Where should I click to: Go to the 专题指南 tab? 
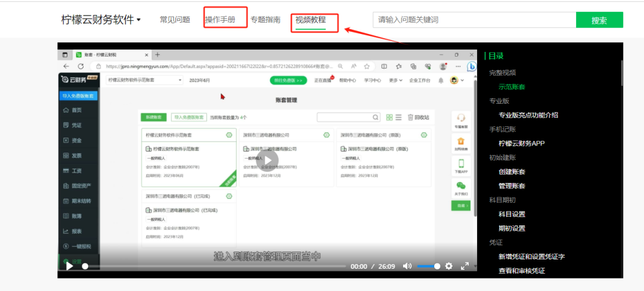pos(266,19)
